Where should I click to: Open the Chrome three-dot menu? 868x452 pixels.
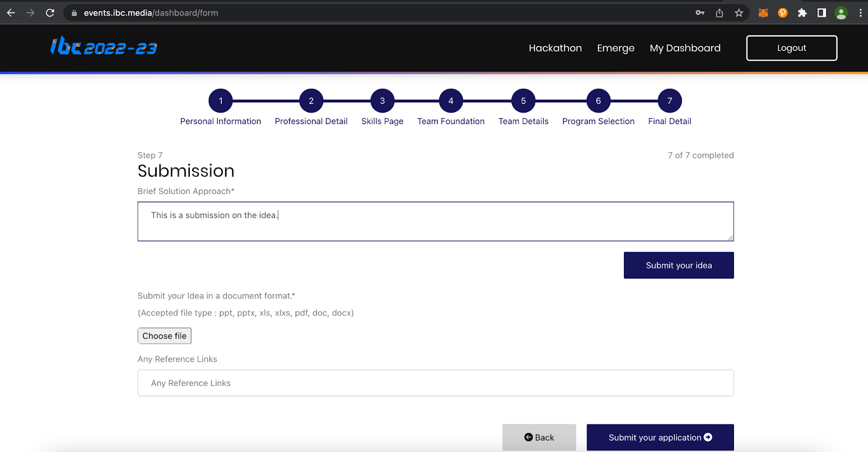(860, 12)
